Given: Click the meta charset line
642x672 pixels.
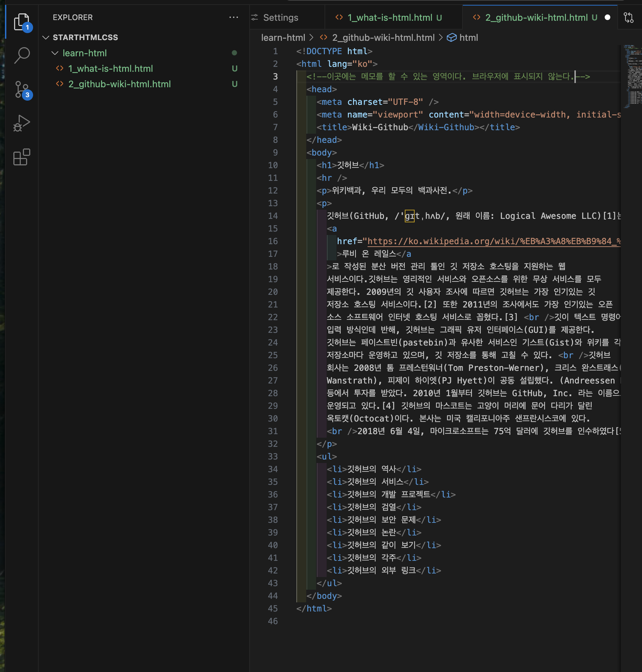Looking at the screenshot, I should click(377, 102).
